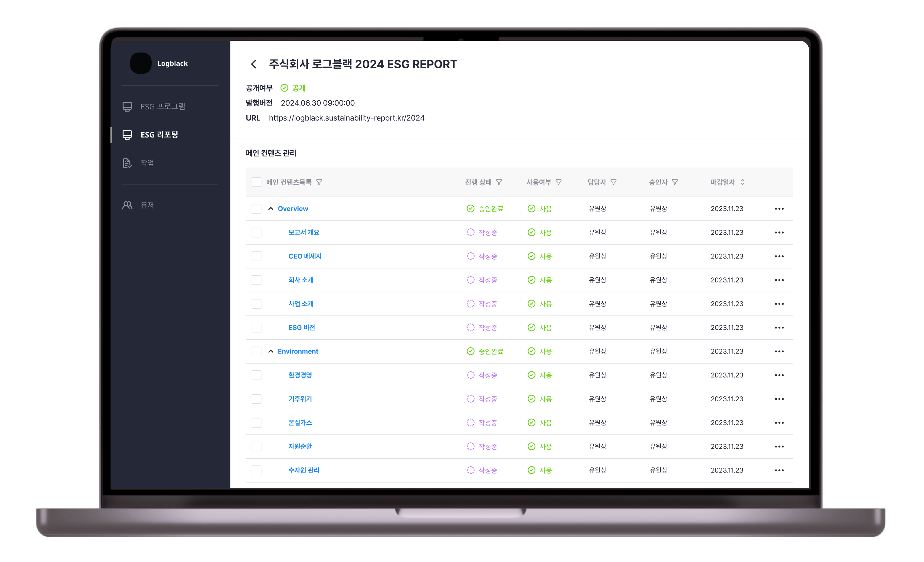Toggle the checkbox for CEO 메세지 row

(x=257, y=256)
